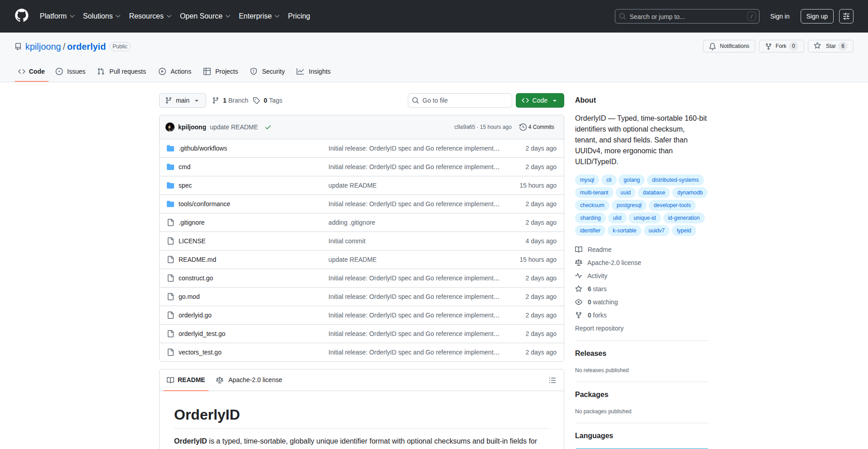The image size is (868, 449).
Task: Click the spec folder icon
Action: click(x=170, y=185)
